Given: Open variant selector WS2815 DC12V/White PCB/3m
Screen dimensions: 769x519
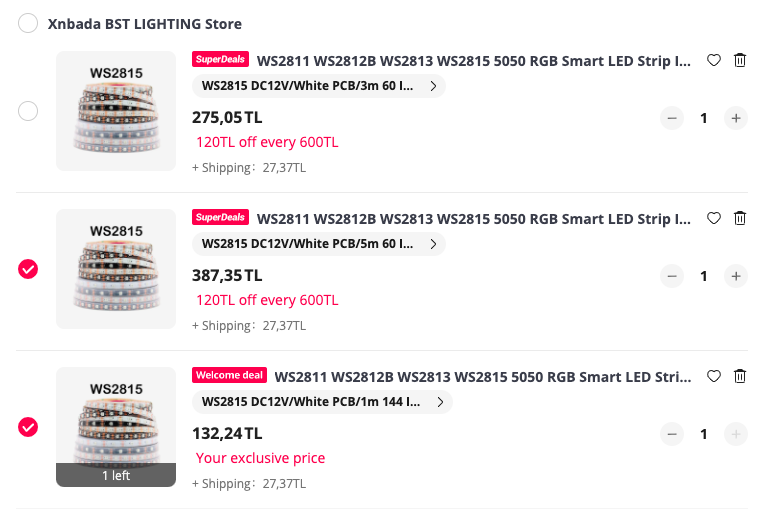Looking at the screenshot, I should coord(319,86).
